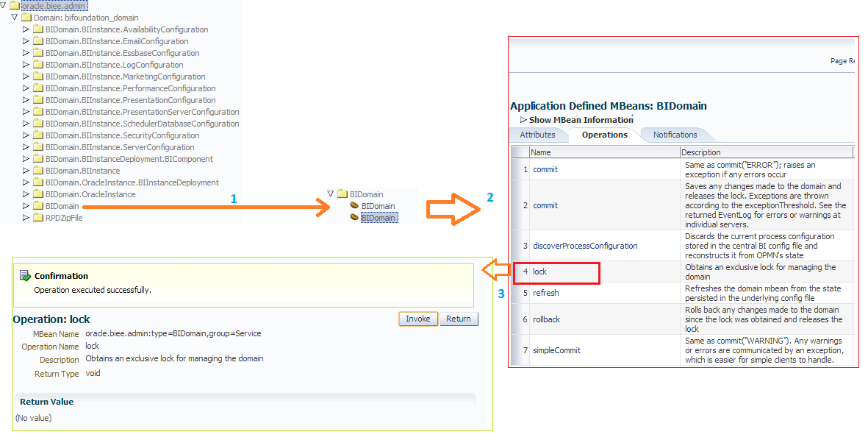868x440 pixels.
Task: Click BIDomain.BIInstance.MarketingConfiguration folder icon
Action: (37, 77)
